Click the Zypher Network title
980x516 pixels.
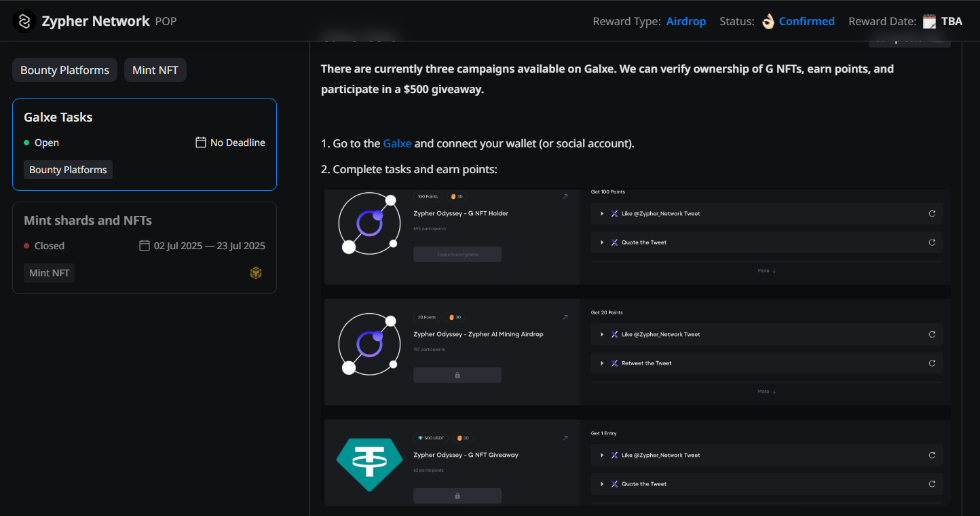[96, 21]
